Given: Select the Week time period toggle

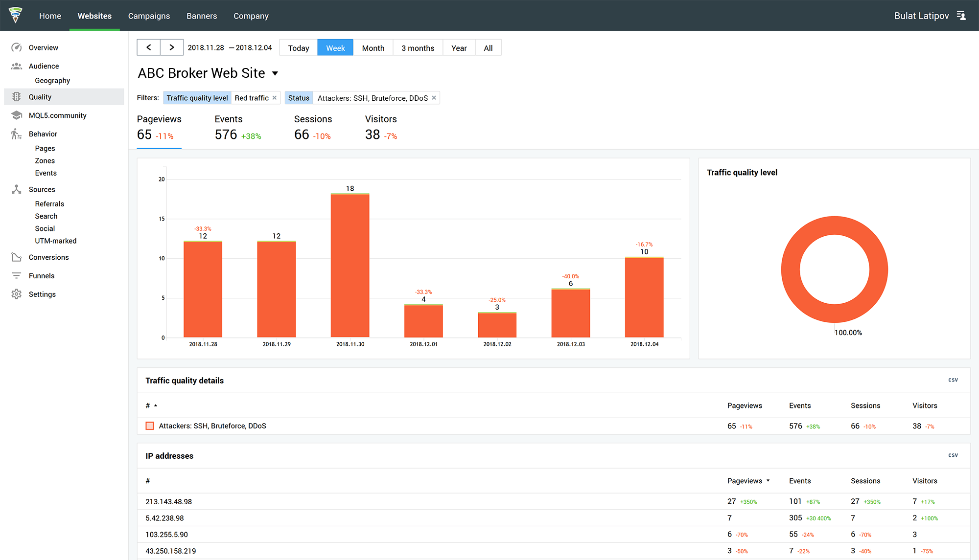Looking at the screenshot, I should (x=335, y=47).
